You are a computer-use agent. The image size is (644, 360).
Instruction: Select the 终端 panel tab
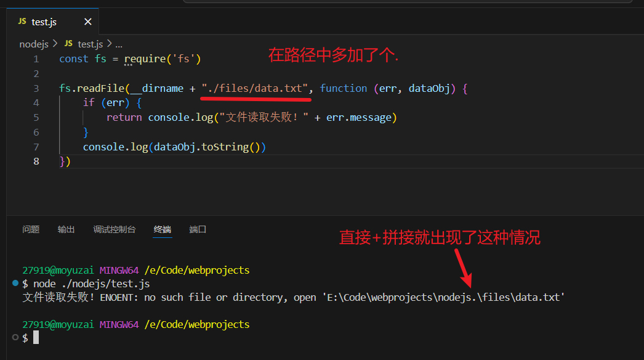[x=163, y=229]
